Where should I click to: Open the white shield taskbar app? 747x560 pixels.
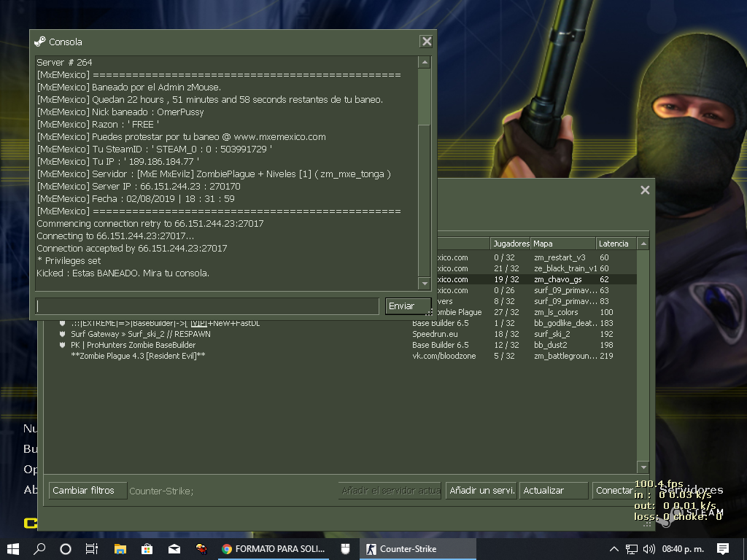[x=345, y=549]
